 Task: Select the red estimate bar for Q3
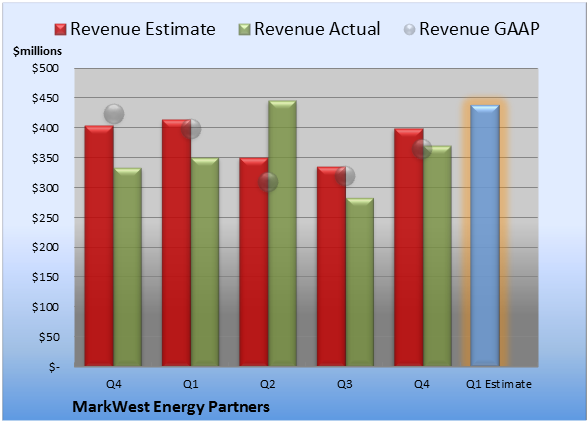(x=331, y=266)
